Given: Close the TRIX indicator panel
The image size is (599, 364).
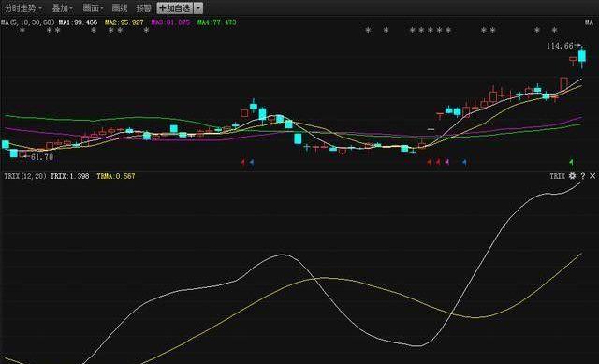Looking at the screenshot, I should (x=592, y=176).
